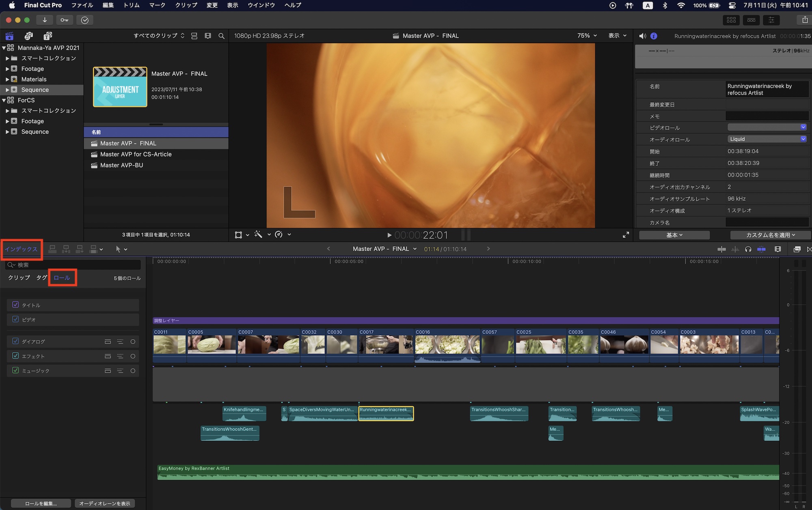812x510 pixels.
Task: Open the share export icon
Action: (x=804, y=20)
